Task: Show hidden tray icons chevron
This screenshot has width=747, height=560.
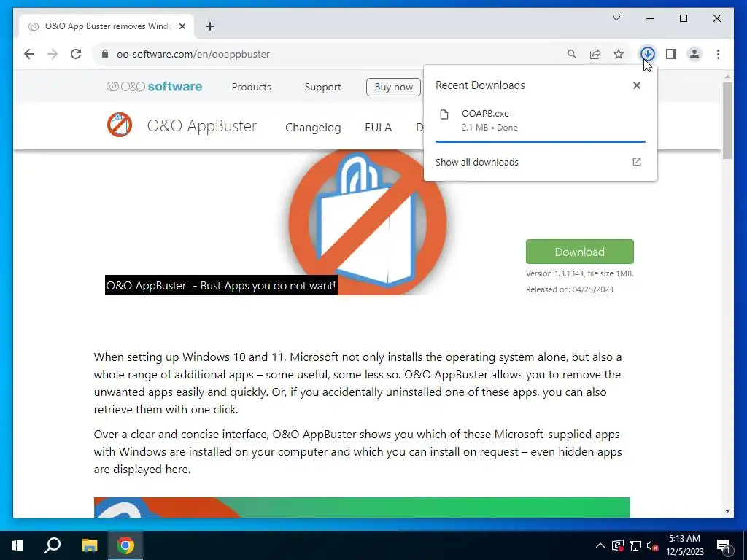Action: click(600, 545)
